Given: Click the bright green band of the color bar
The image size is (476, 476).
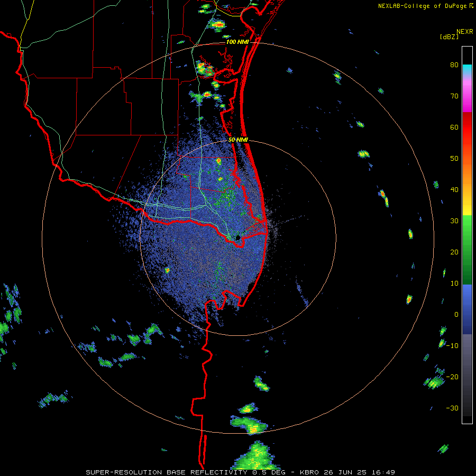Looking at the screenshot, I should [467, 231].
